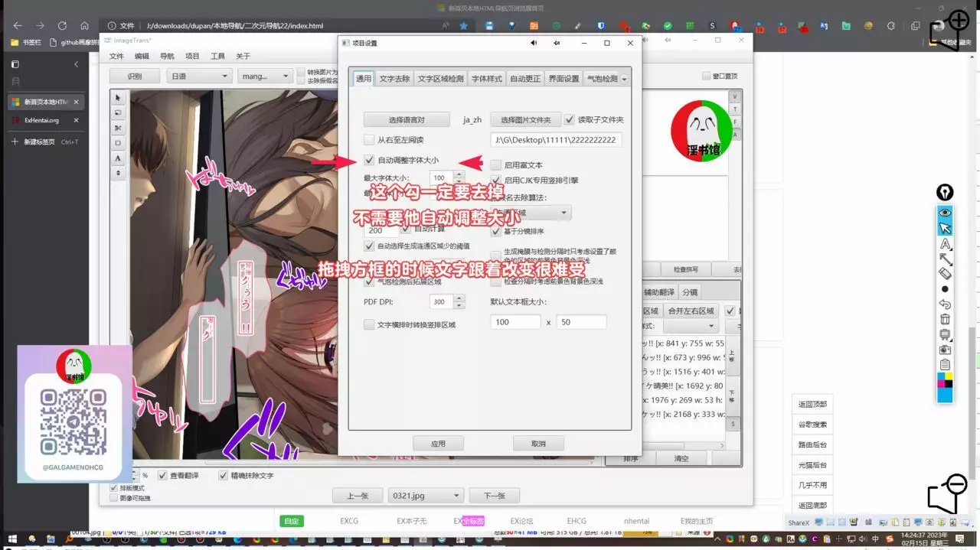The image size is (980, 550).
Task: Open the 字体样式 tab
Action: click(486, 79)
